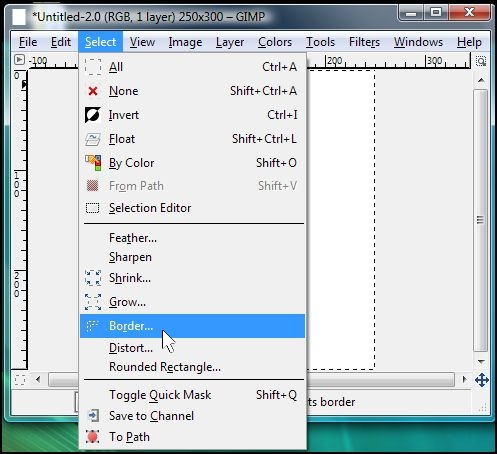Click the horizontal scrollbar thumb

pyautogui.click(x=252, y=379)
